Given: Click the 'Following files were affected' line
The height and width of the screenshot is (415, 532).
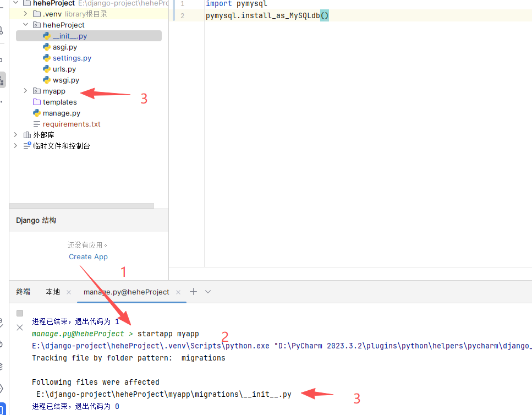Looking at the screenshot, I should [x=96, y=382].
